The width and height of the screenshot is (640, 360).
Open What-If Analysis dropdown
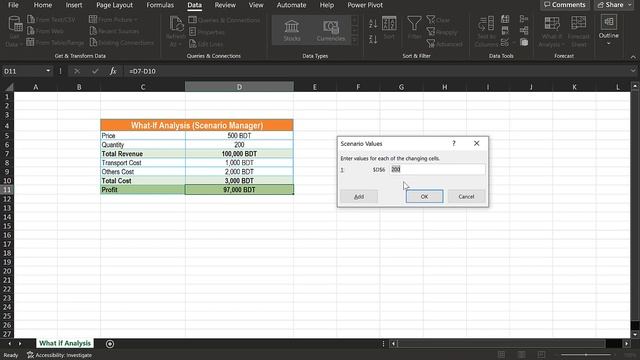[x=552, y=31]
